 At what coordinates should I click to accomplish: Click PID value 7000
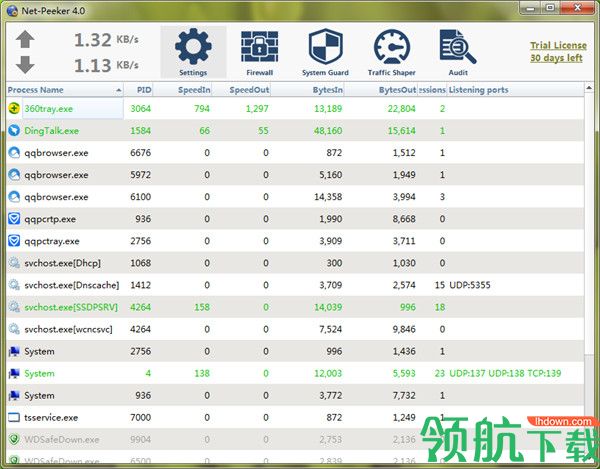coord(141,418)
